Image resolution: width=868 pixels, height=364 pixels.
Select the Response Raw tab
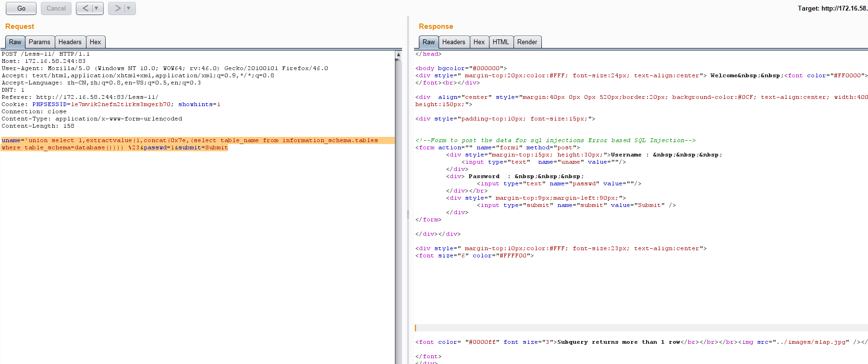(428, 42)
